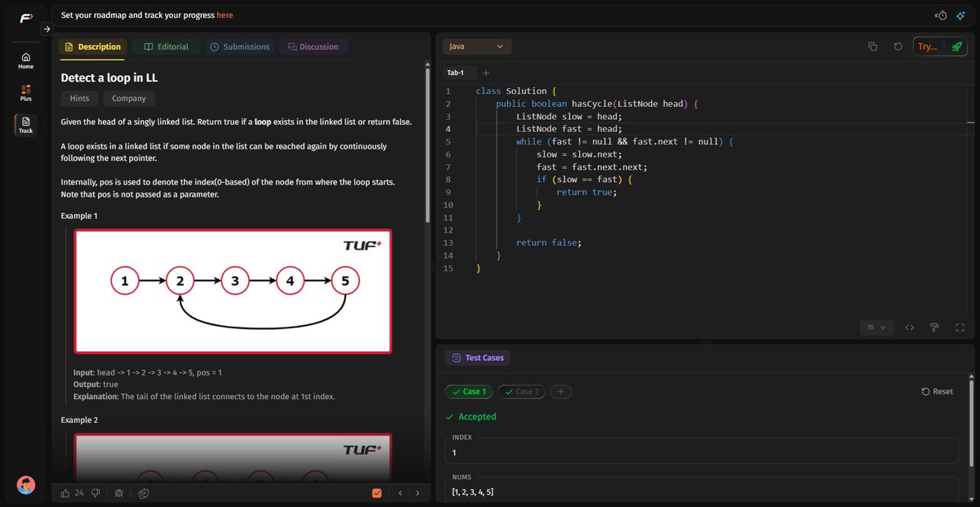
Task: Click code line 'return false;'
Action: pos(549,242)
